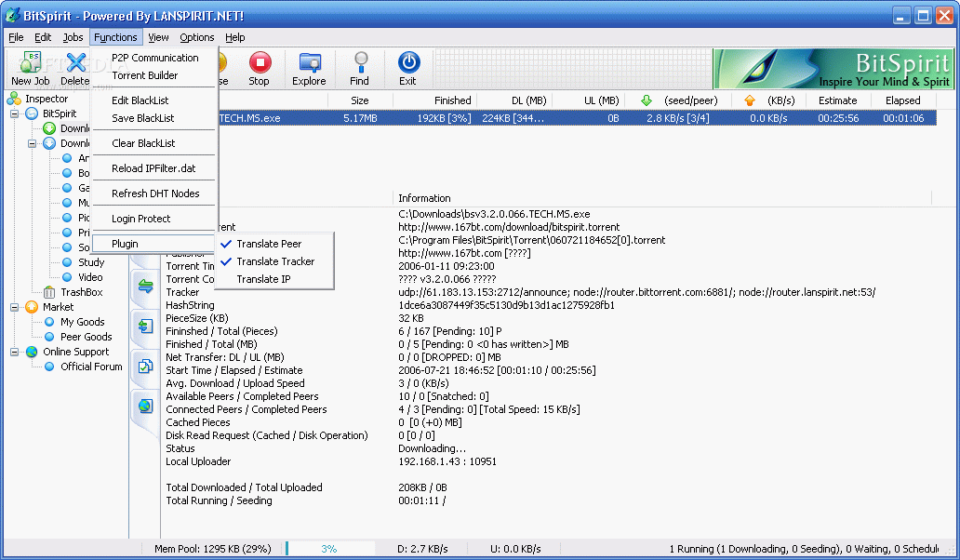Collapse the Market tree node
Screen dimensions: 960x560
pos(14,307)
